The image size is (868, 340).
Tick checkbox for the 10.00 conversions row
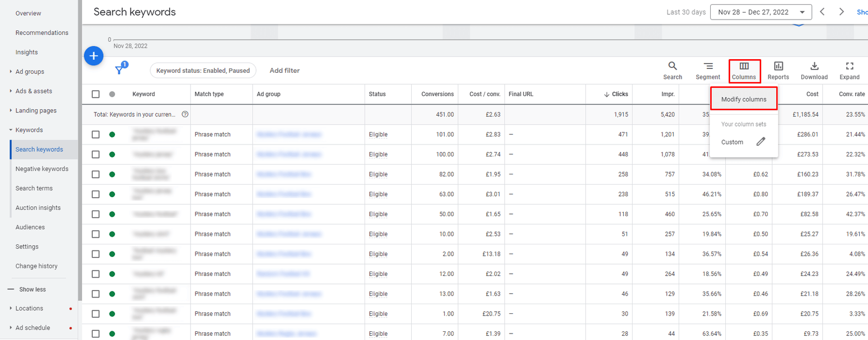pyautogui.click(x=95, y=234)
